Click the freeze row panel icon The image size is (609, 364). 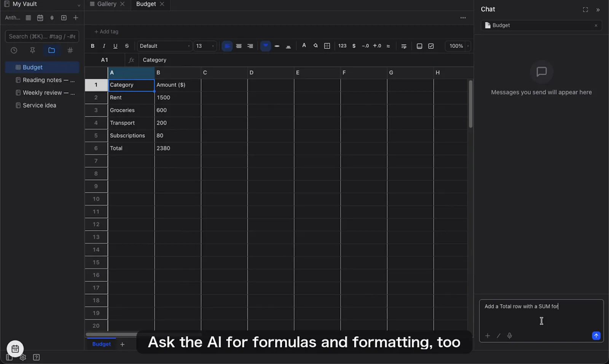coord(419,46)
